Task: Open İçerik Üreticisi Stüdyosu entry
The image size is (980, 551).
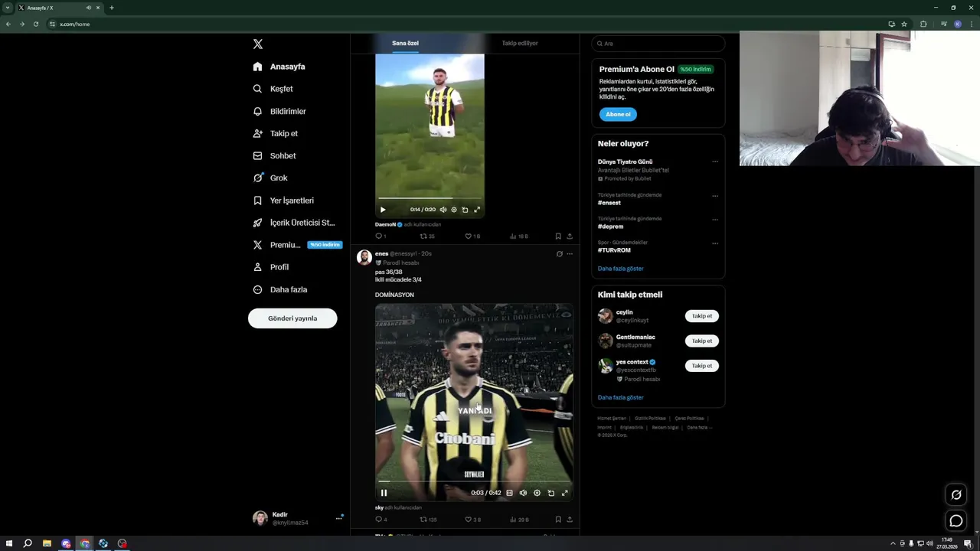Action: (x=294, y=223)
